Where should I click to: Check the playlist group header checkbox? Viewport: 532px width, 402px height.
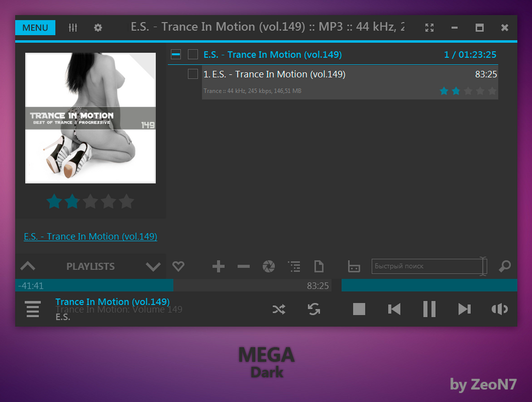(193, 54)
